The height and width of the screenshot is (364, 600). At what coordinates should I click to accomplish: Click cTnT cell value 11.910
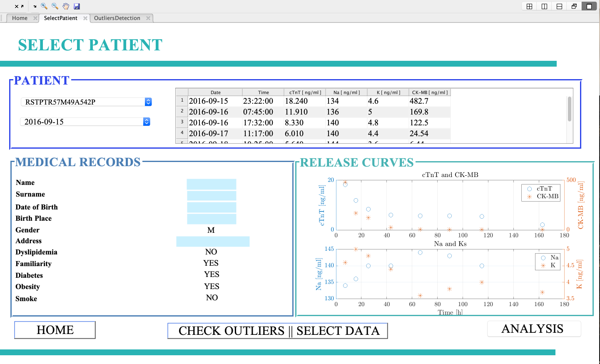[305, 112]
